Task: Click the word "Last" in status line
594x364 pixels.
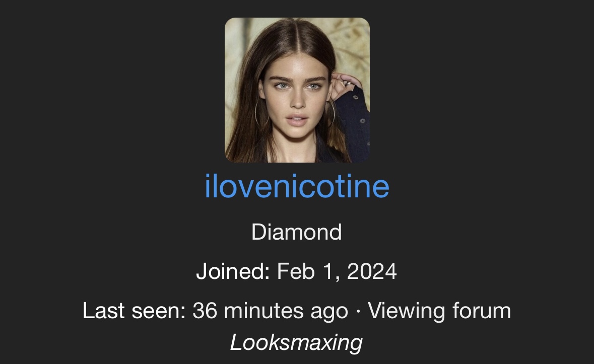Action: [104, 311]
